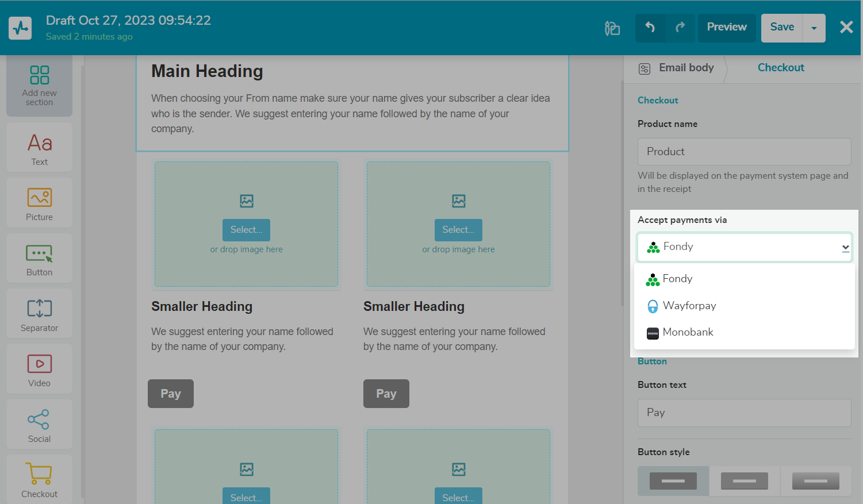863x504 pixels.
Task: Redo the reverted change
Action: [x=680, y=28]
